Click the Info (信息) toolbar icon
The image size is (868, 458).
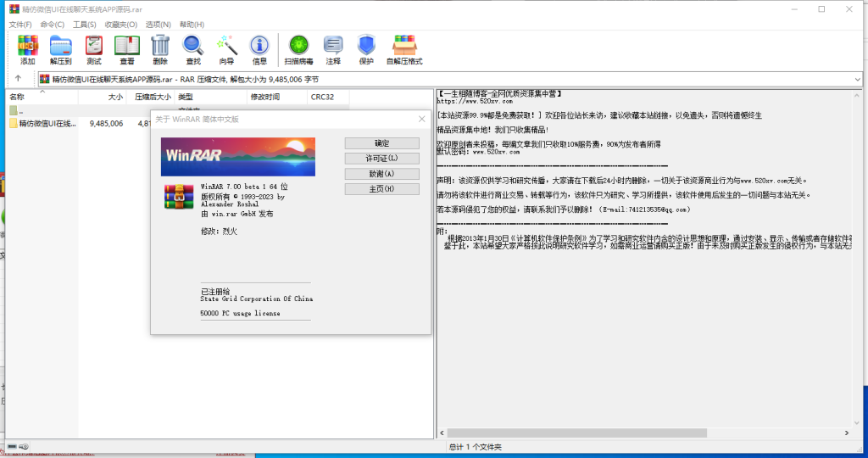259,50
